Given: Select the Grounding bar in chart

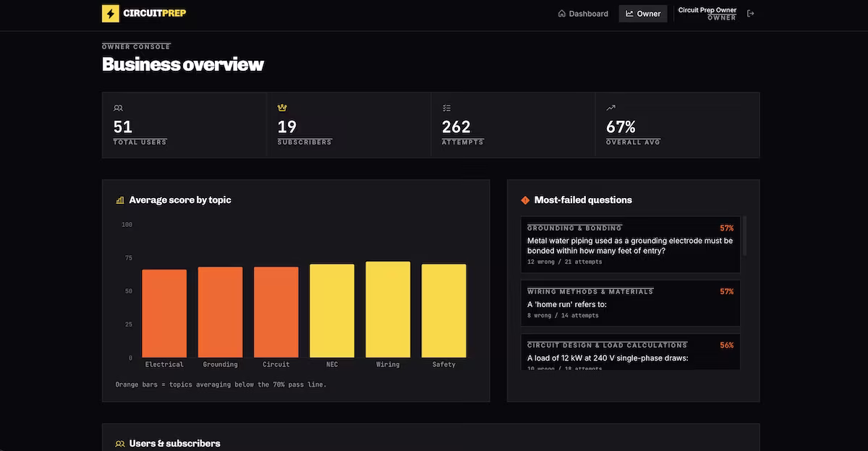Looking at the screenshot, I should [220, 312].
